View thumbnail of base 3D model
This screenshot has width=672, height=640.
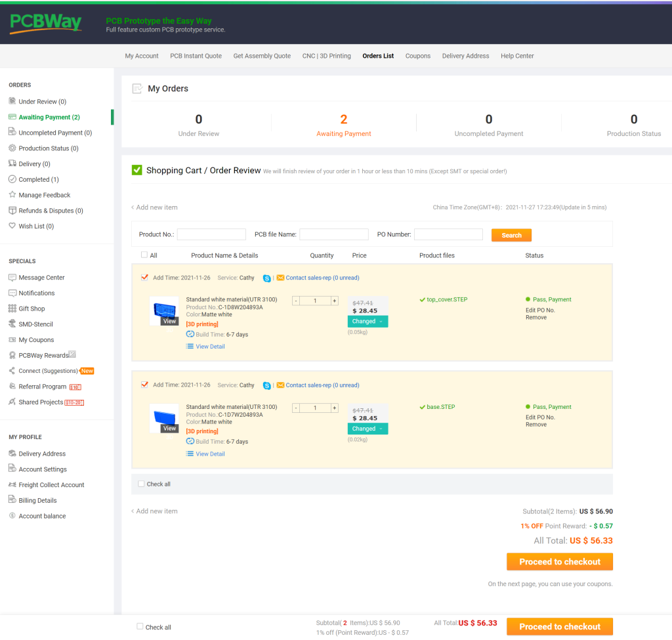tap(164, 418)
